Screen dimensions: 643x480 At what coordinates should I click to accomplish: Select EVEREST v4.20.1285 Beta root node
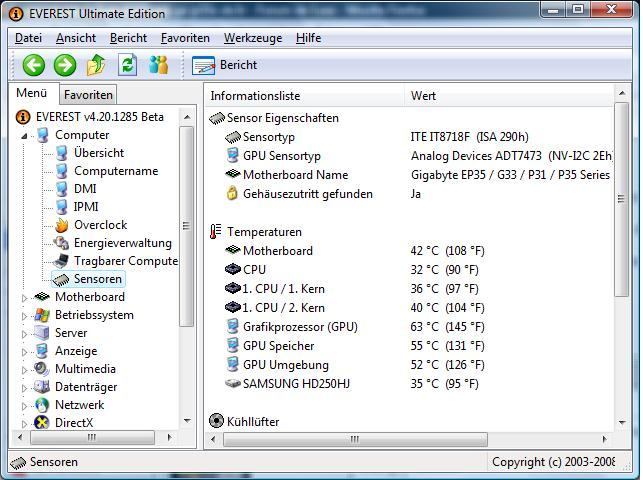[x=100, y=117]
